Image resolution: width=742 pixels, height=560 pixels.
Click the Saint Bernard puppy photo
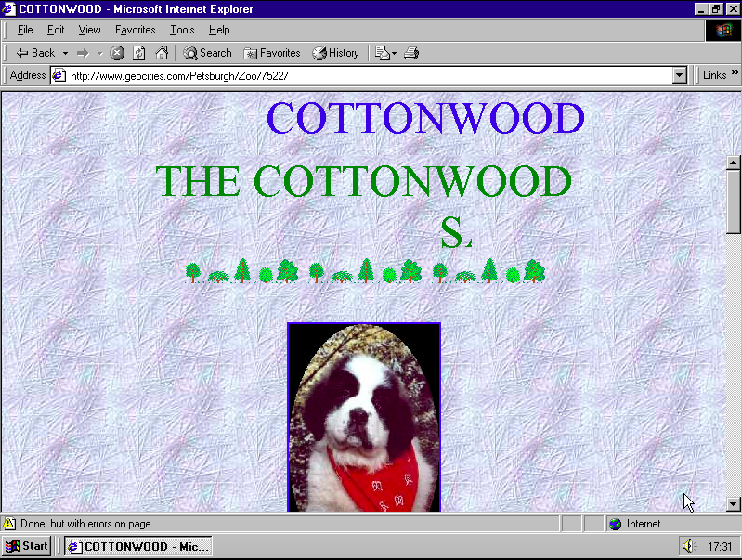pyautogui.click(x=364, y=418)
